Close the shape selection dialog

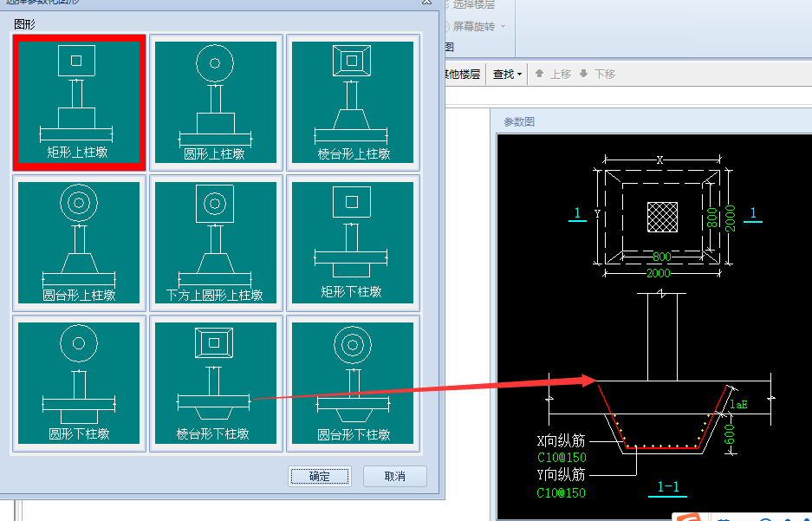point(426,3)
